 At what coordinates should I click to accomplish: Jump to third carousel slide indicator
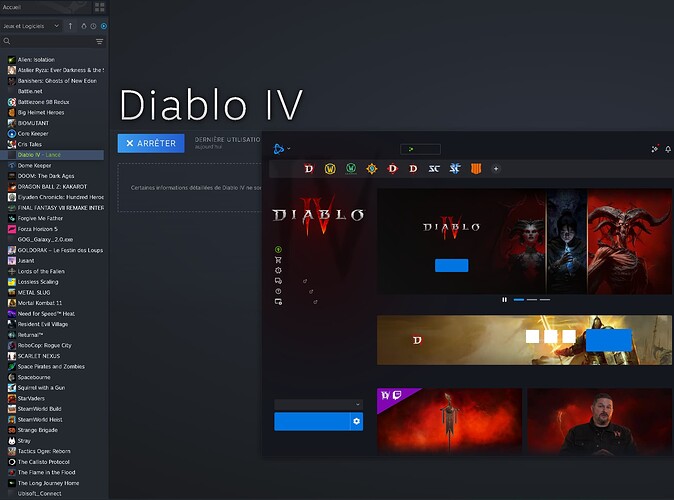click(x=545, y=300)
